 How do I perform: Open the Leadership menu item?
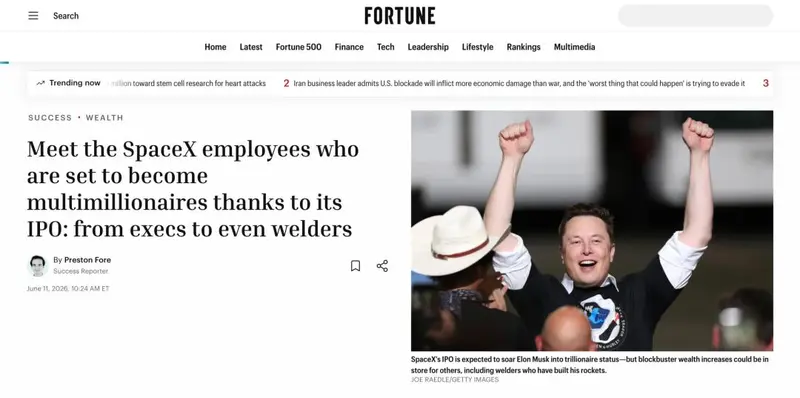[428, 47]
